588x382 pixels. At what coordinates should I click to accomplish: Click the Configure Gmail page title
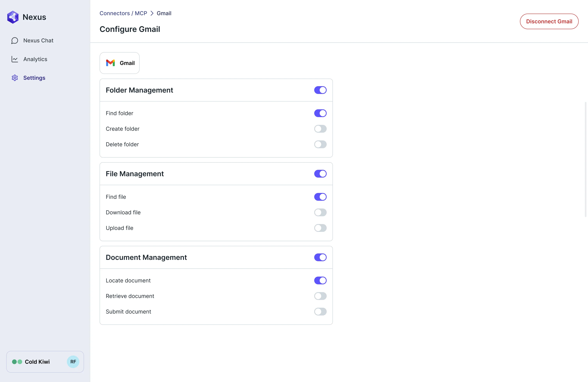pyautogui.click(x=130, y=29)
